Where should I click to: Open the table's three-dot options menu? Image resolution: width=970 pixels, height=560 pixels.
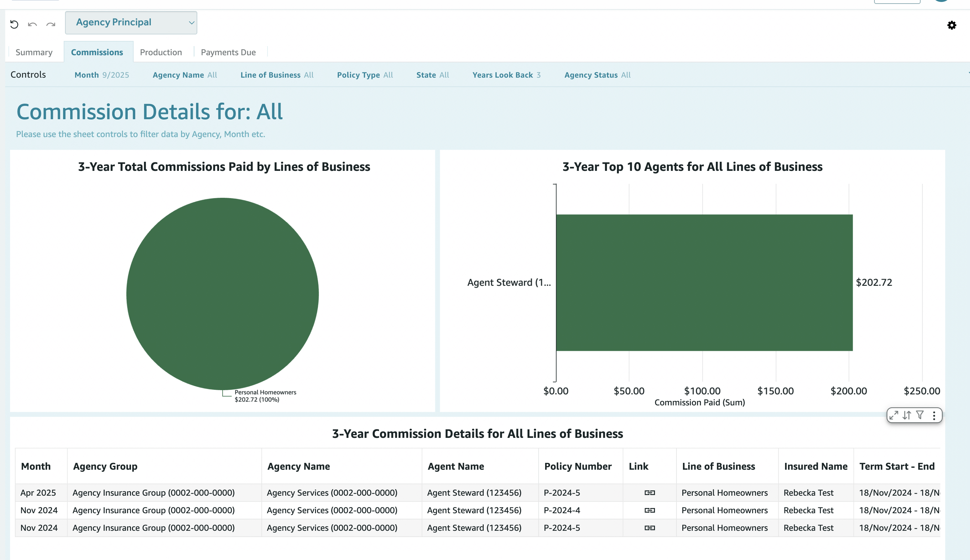[934, 415]
